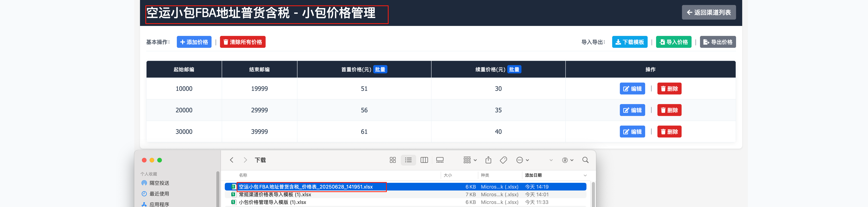Go forward in Finder window
Image resolution: width=868 pixels, height=207 pixels.
tap(245, 160)
